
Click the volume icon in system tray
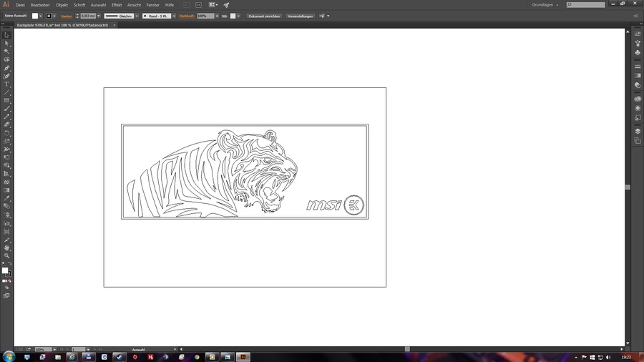(x=608, y=358)
